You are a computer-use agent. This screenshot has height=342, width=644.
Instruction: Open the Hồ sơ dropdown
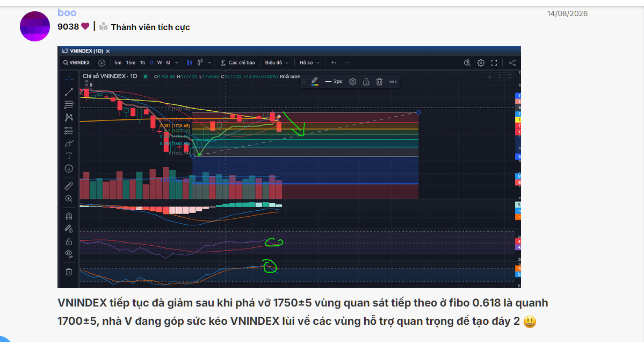coord(309,62)
